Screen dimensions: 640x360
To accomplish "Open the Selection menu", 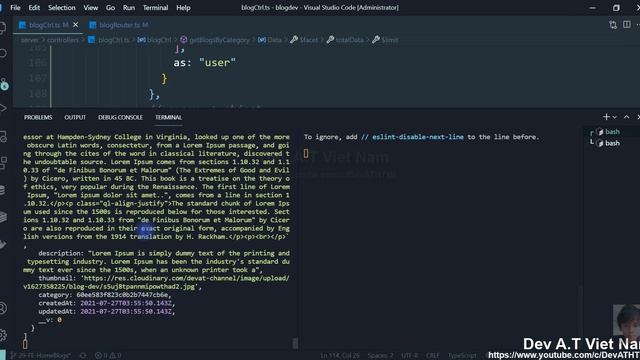I will coord(62,8).
